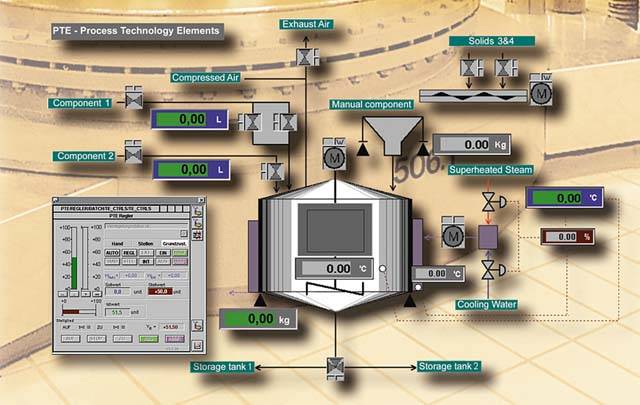Viewport: 640px width, 405px height.
Task: Switch to the Stellen tab
Action: (x=145, y=241)
